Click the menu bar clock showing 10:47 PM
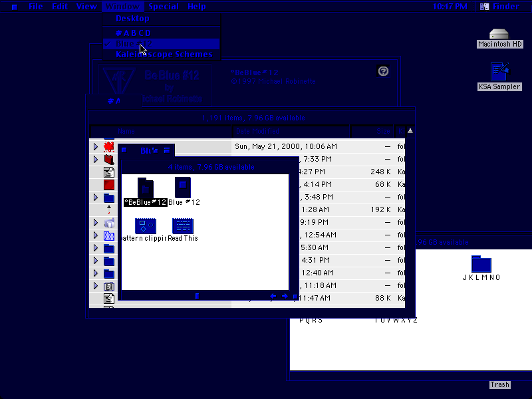This screenshot has width=532, height=399. [x=450, y=7]
